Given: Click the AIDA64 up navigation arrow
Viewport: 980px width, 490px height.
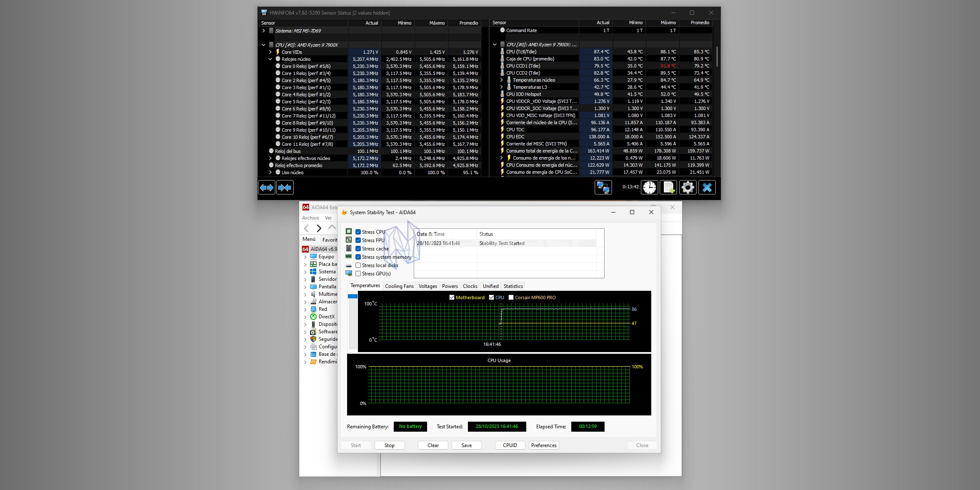Looking at the screenshot, I should coord(332,227).
